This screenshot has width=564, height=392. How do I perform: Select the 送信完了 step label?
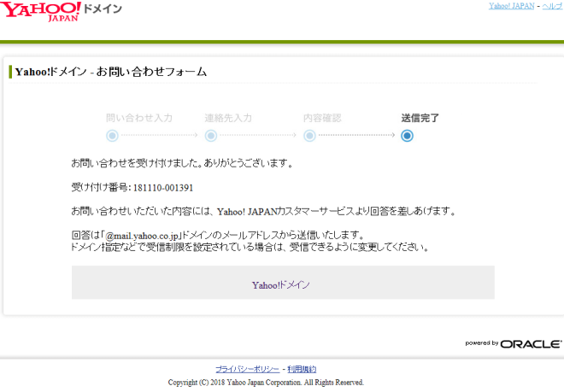[420, 118]
